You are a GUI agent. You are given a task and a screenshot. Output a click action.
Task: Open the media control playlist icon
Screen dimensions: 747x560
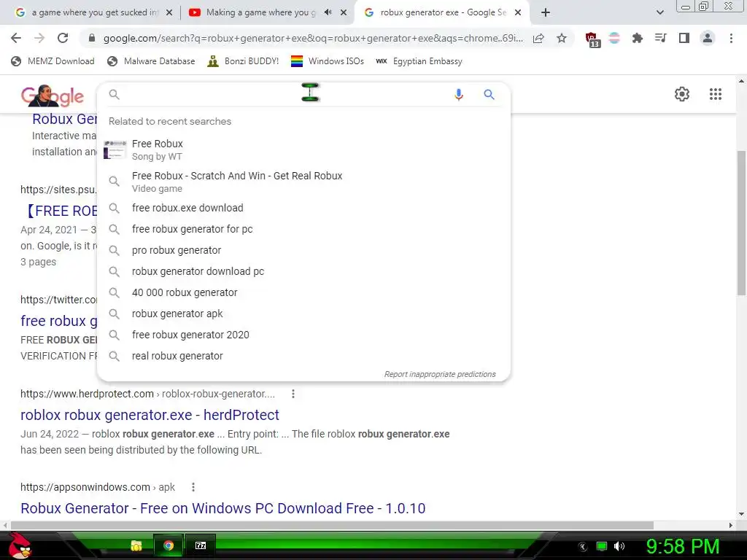(660, 38)
